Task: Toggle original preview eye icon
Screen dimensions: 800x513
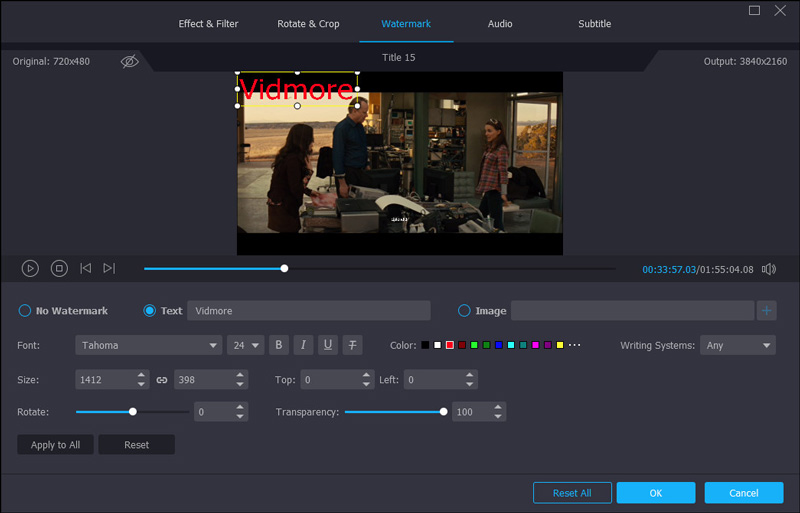Action: (x=129, y=62)
